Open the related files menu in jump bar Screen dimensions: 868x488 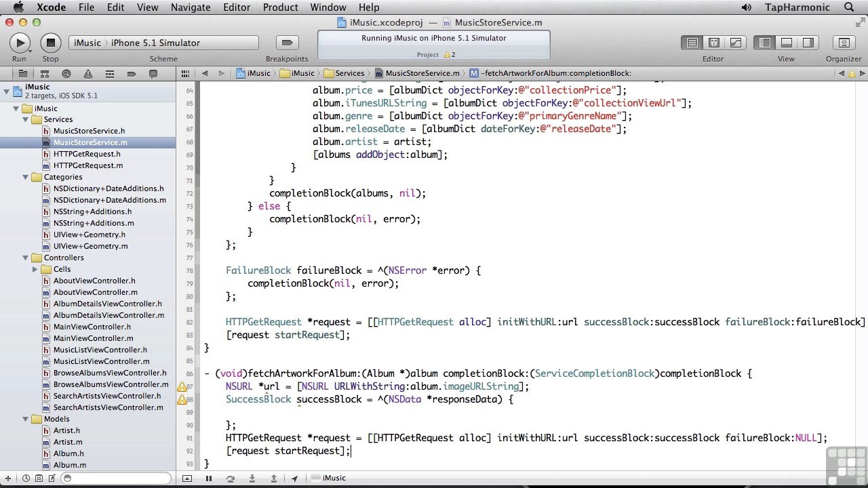click(x=185, y=73)
